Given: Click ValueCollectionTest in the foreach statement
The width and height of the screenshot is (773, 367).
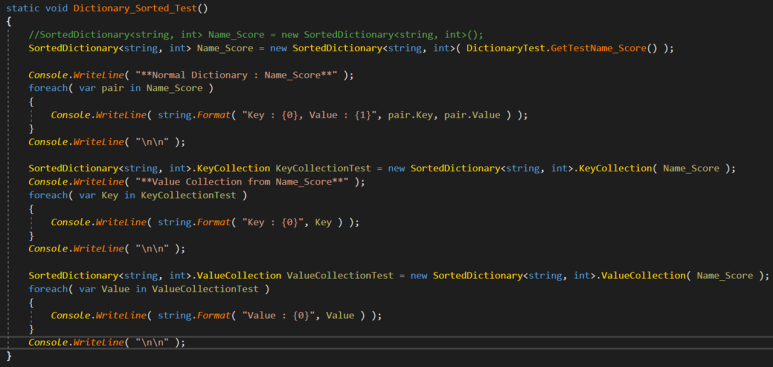Looking at the screenshot, I should pyautogui.click(x=205, y=289).
